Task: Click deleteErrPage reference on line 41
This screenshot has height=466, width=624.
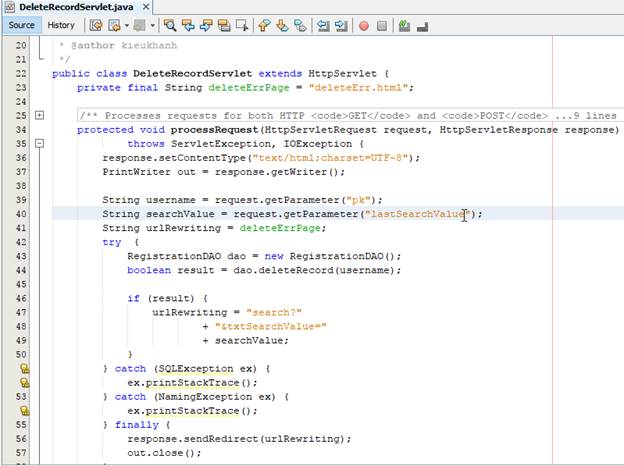Action: point(280,228)
